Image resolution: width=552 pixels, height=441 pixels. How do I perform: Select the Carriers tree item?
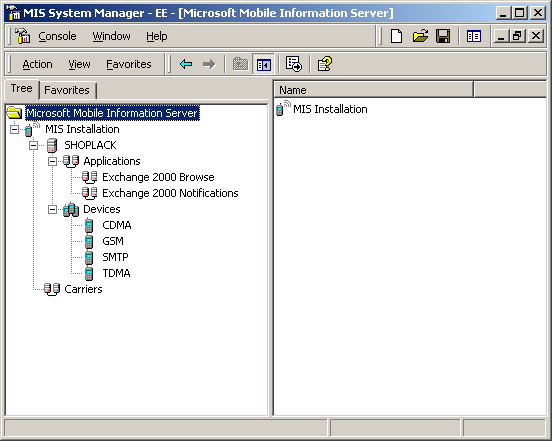point(83,289)
